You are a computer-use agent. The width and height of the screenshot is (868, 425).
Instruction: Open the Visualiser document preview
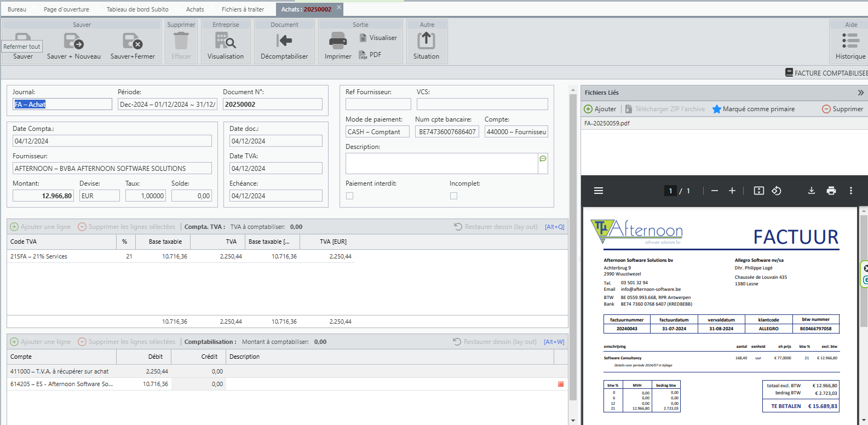(378, 38)
